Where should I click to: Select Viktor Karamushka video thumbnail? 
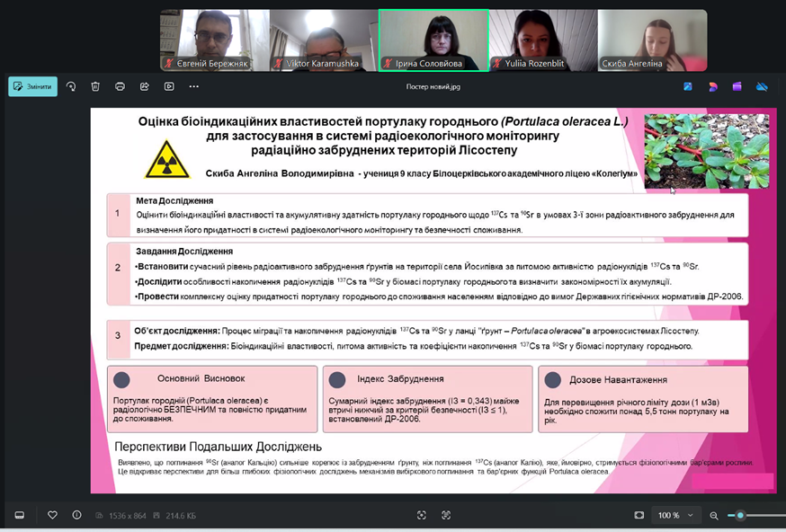coord(324,40)
